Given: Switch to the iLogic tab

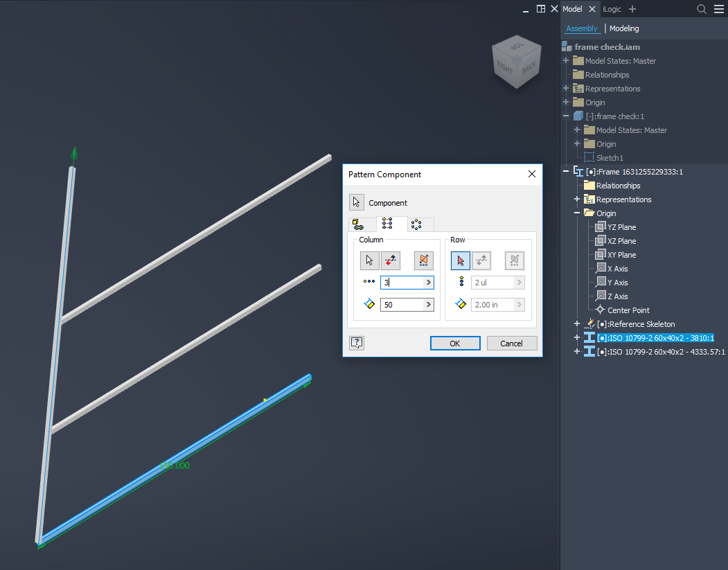Looking at the screenshot, I should (x=612, y=9).
